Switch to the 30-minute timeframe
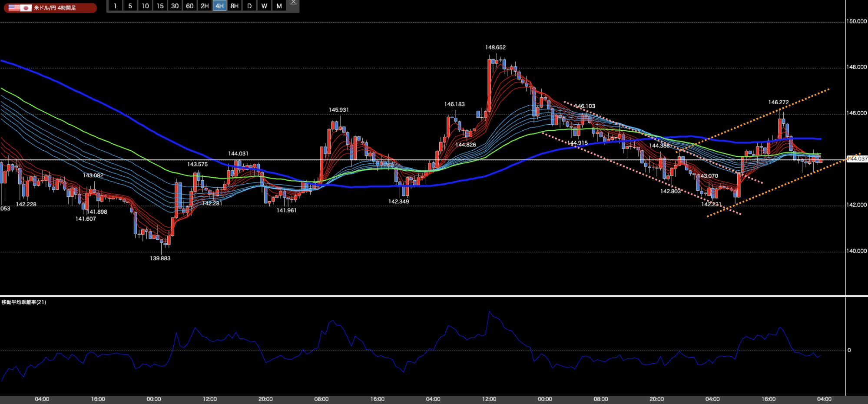Image resolution: width=868 pixels, height=404 pixels. click(175, 6)
